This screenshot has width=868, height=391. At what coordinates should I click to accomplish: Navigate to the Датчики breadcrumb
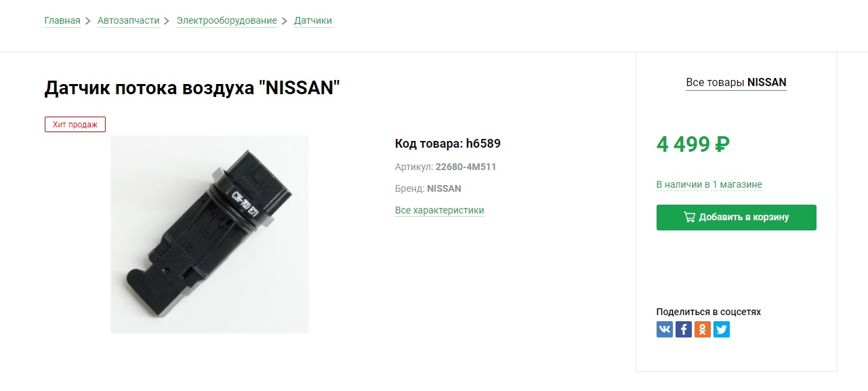point(313,21)
